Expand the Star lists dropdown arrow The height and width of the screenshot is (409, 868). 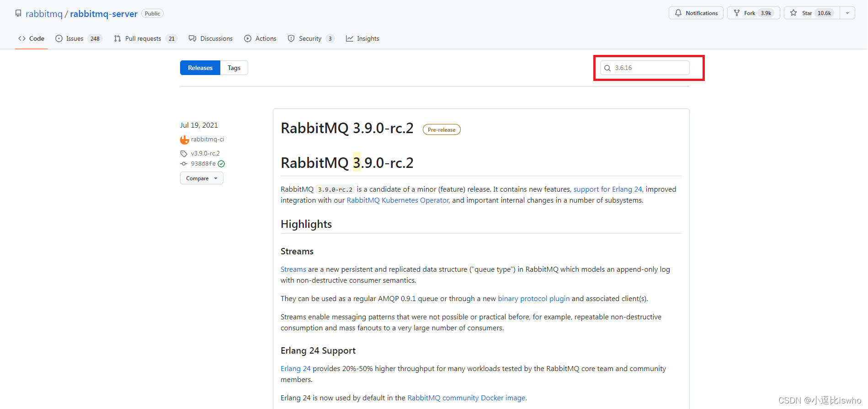[x=847, y=13]
